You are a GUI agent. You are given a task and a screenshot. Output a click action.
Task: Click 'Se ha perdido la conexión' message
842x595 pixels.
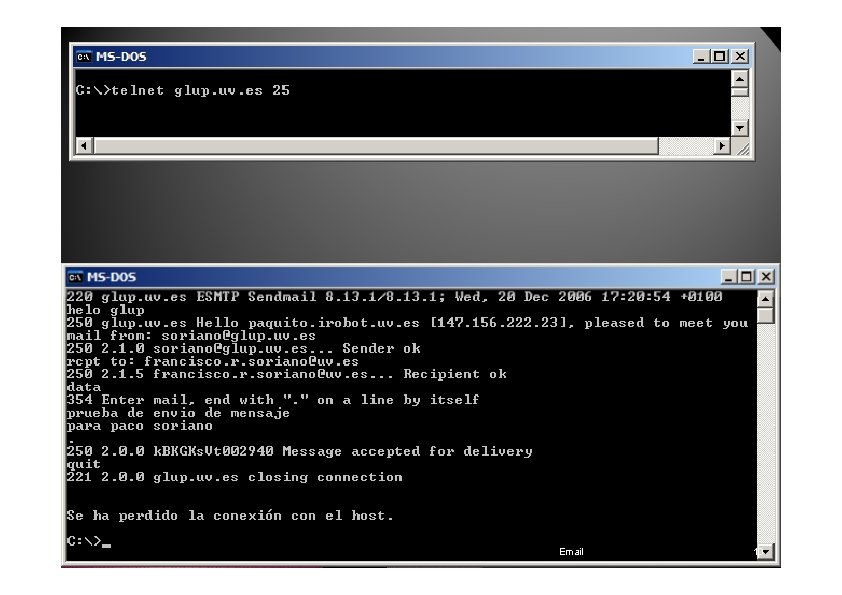point(230,516)
